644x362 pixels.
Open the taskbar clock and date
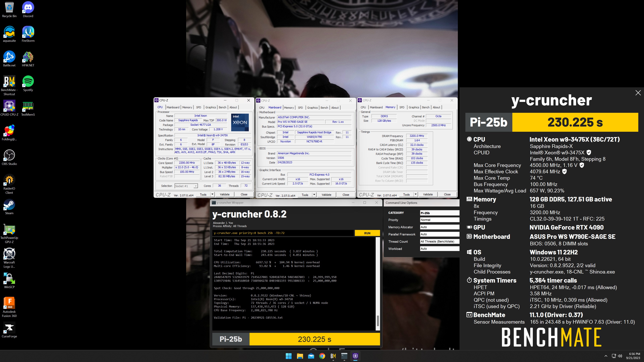click(x=633, y=356)
